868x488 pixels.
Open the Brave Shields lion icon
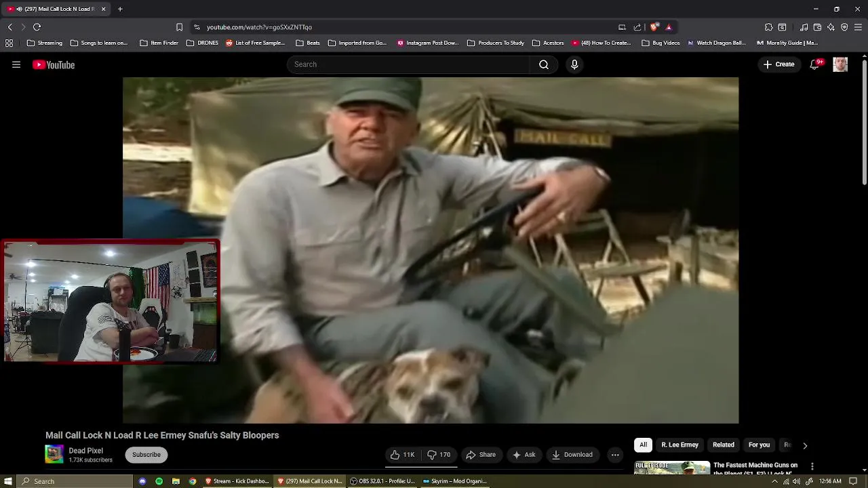(654, 27)
